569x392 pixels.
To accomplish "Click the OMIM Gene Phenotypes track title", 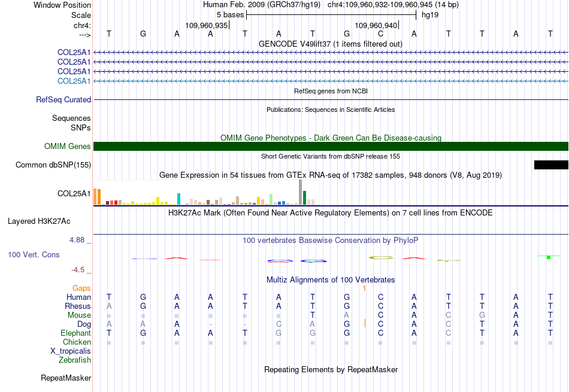I will [x=331, y=138].
